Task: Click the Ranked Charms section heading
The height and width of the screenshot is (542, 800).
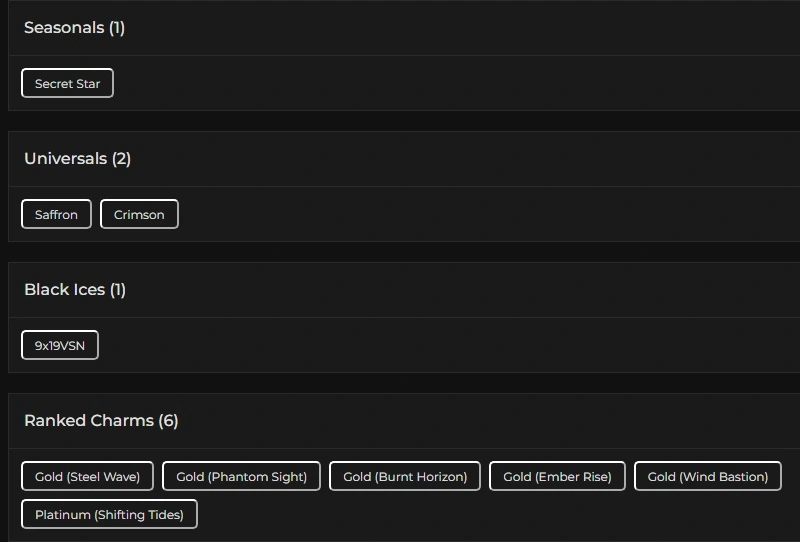Action: click(89, 421)
